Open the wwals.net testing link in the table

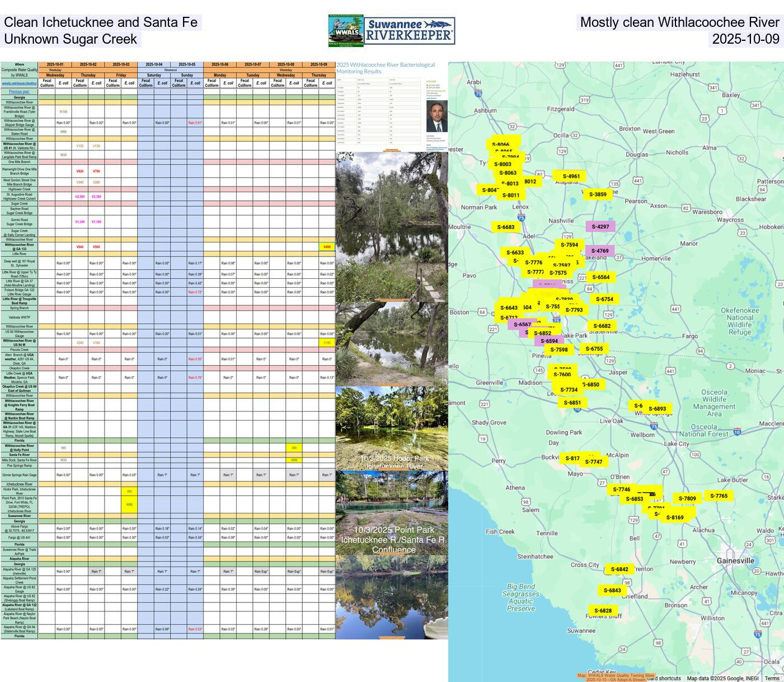point(19,84)
